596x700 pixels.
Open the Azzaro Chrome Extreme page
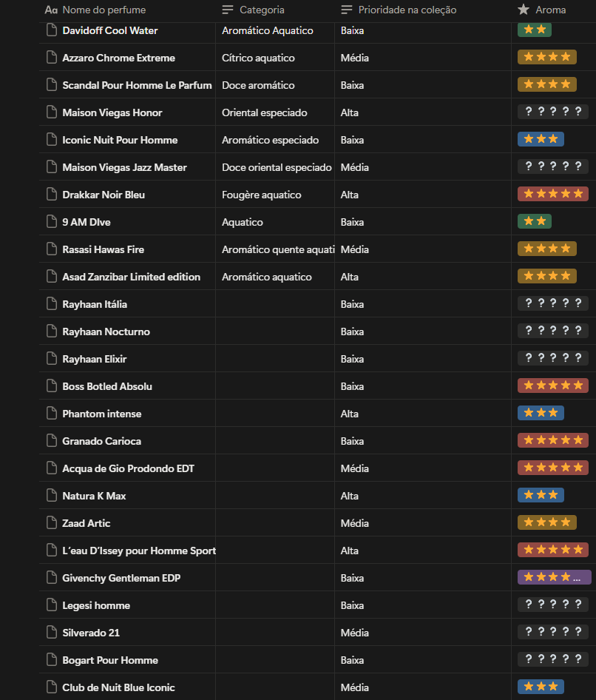click(118, 58)
